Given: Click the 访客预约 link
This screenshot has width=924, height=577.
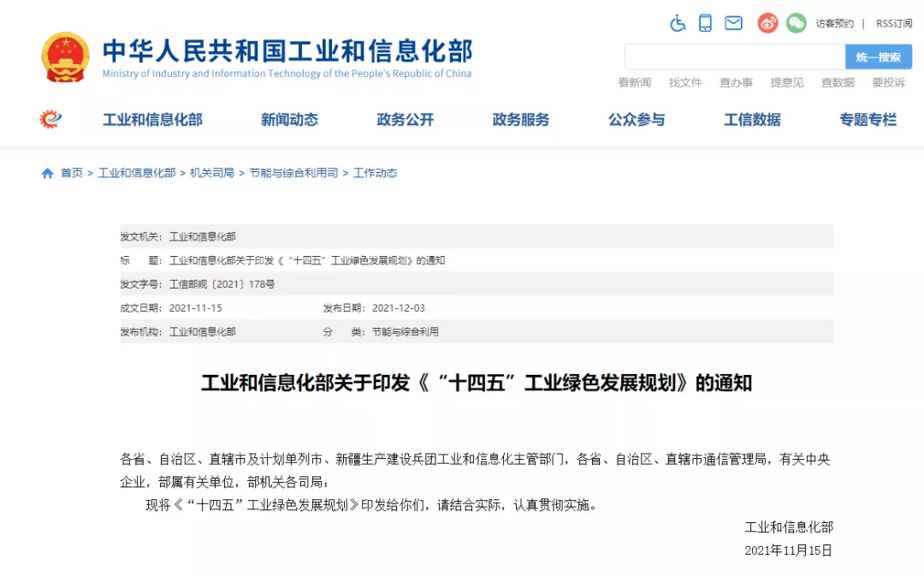Looking at the screenshot, I should click(834, 23).
